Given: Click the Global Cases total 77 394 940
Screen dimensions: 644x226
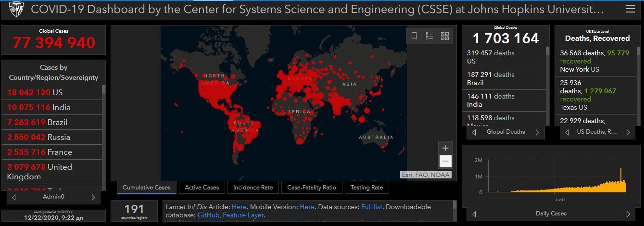Looking at the screenshot, I should point(53,43).
